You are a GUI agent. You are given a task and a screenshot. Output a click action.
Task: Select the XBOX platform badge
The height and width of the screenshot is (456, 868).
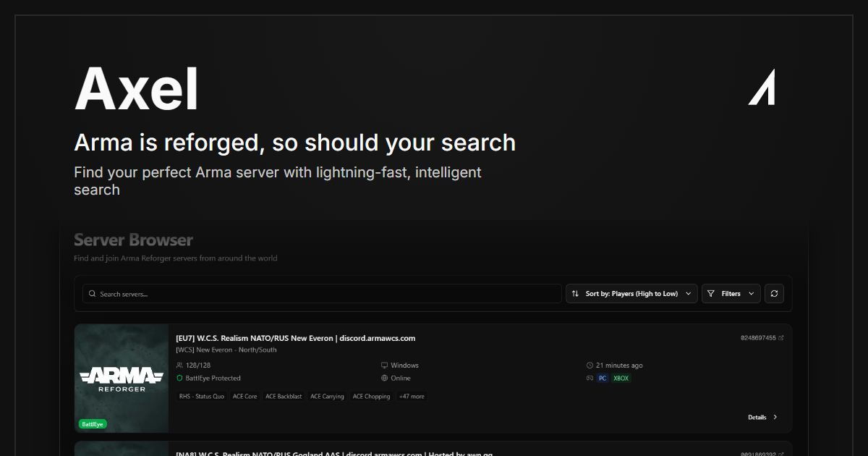tap(621, 378)
